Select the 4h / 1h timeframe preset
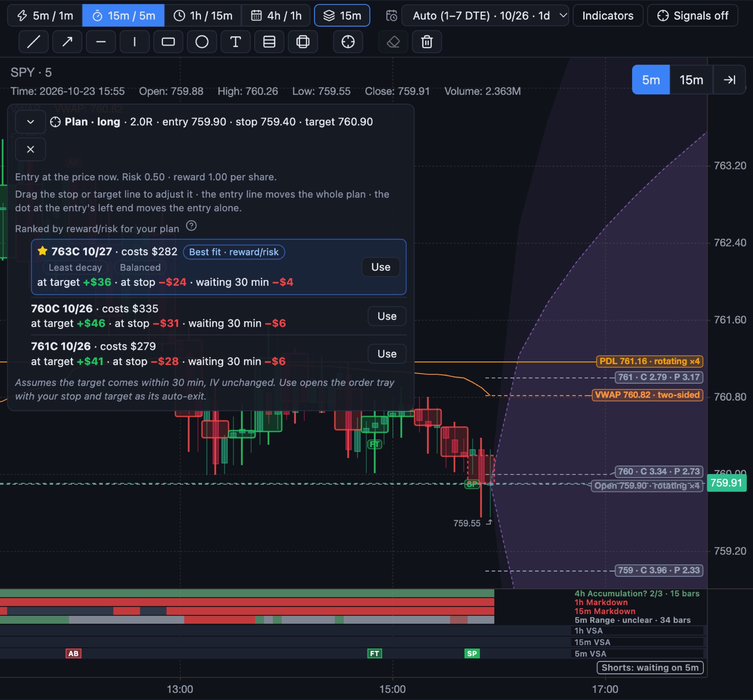The width and height of the screenshot is (753, 700). coord(276,15)
